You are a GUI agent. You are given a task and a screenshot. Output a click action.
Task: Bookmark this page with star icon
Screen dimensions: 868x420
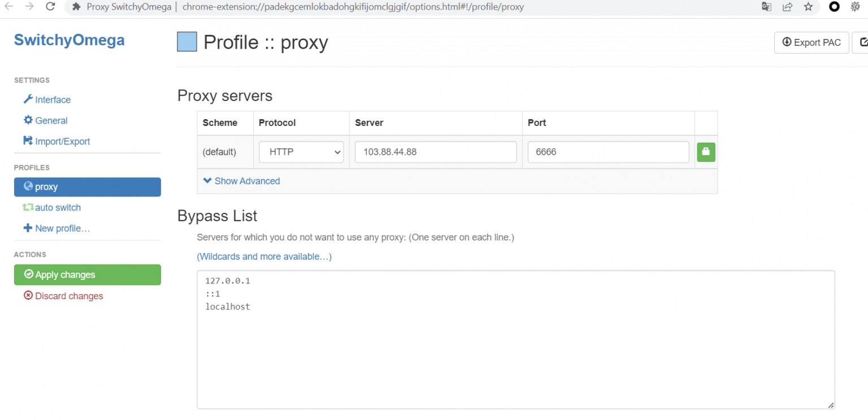(x=808, y=7)
